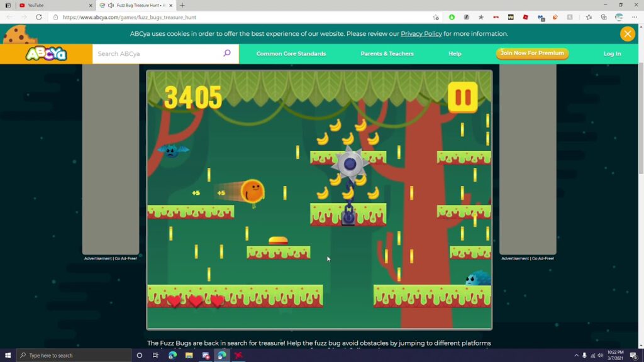The image size is (644, 362).
Task: Click the gray square extension icon
Action: coord(467,17)
